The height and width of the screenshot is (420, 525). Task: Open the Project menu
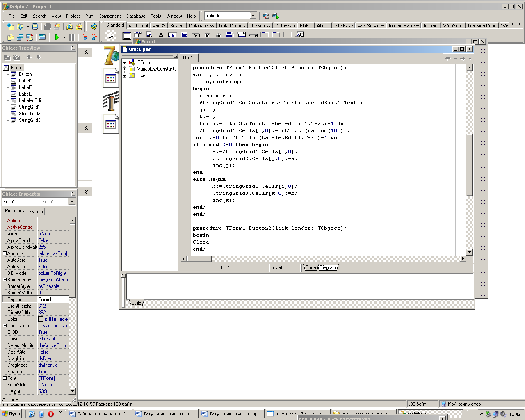(73, 16)
